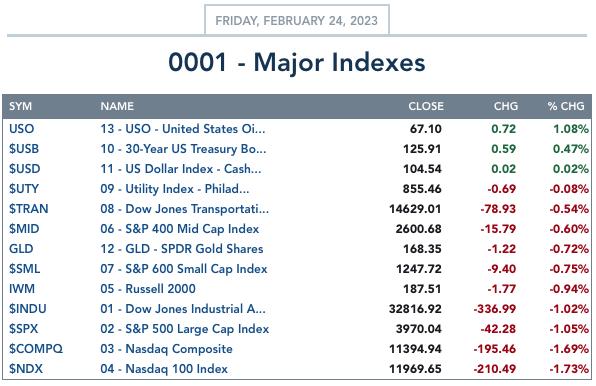The width and height of the screenshot is (596, 386).
Task: Click the Friday, February 24, 2023 date box
Action: pyautogui.click(x=296, y=20)
